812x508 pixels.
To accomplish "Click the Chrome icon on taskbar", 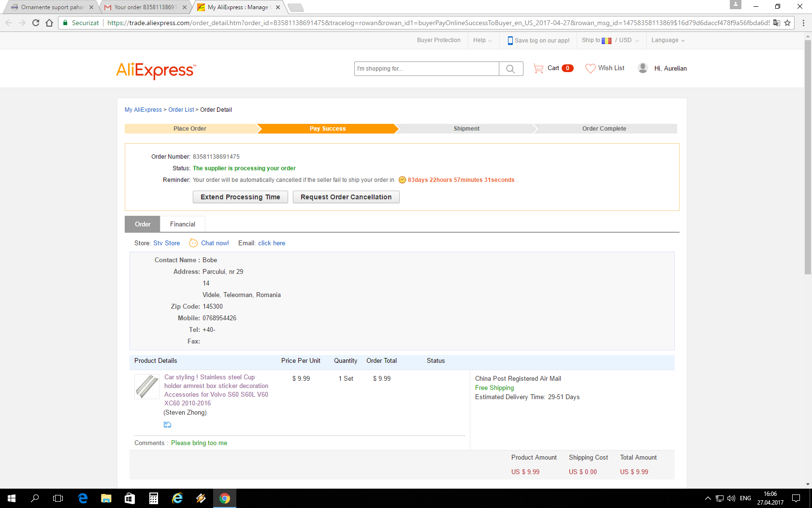I will 225,498.
